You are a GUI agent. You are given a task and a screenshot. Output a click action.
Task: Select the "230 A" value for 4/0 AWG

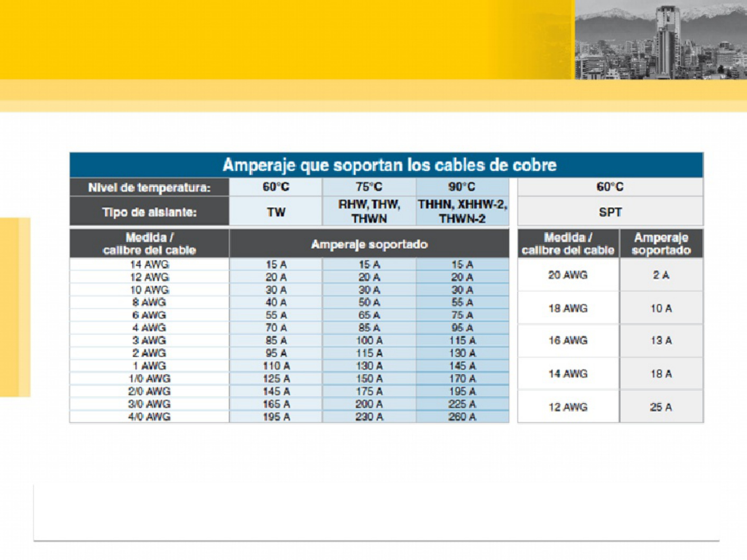pyautogui.click(x=369, y=417)
